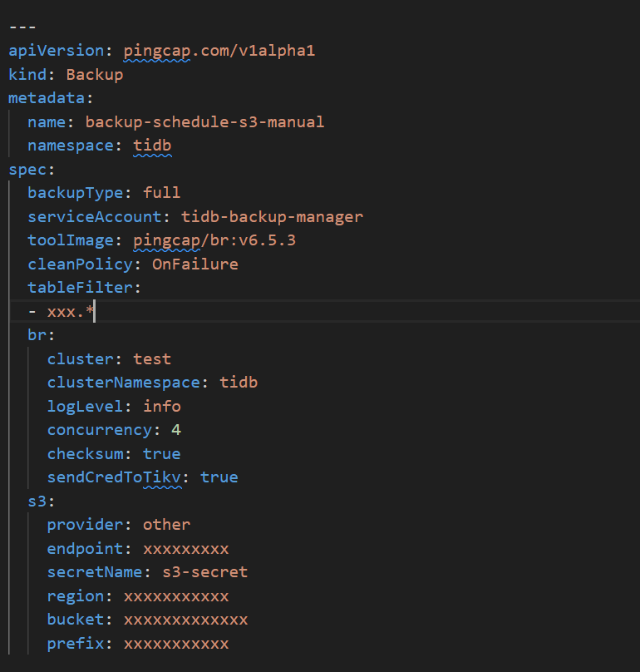
Task: Click the 'OnFailure' value
Action: [x=195, y=264]
